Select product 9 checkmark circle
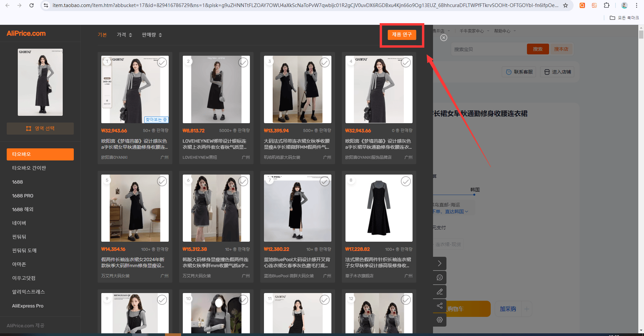The image size is (644, 336). 162,300
